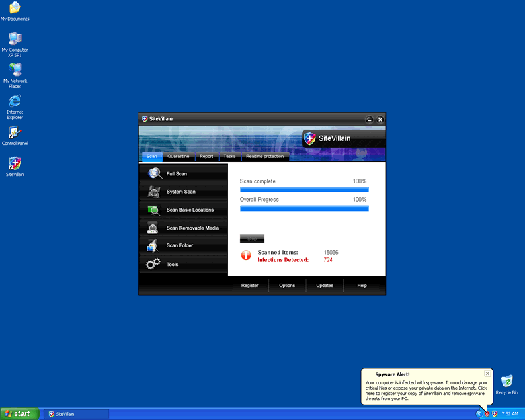The image size is (525, 420).
Task: Click the Full Scan magnifier icon
Action: (155, 173)
